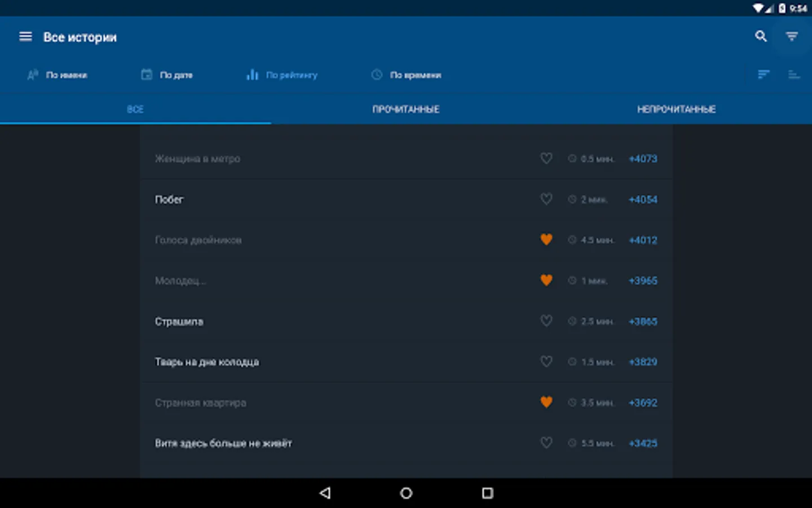The height and width of the screenshot is (508, 812).
Task: Tap the Android home navigation button
Action: [406, 493]
